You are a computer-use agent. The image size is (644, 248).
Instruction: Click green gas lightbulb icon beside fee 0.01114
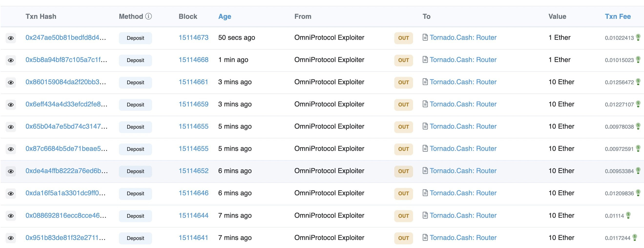coord(628,215)
